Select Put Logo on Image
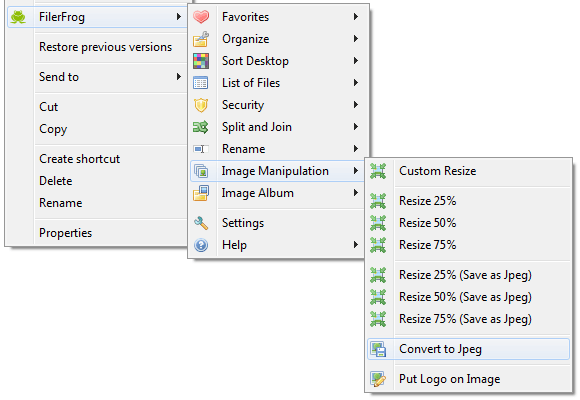 [x=468, y=379]
